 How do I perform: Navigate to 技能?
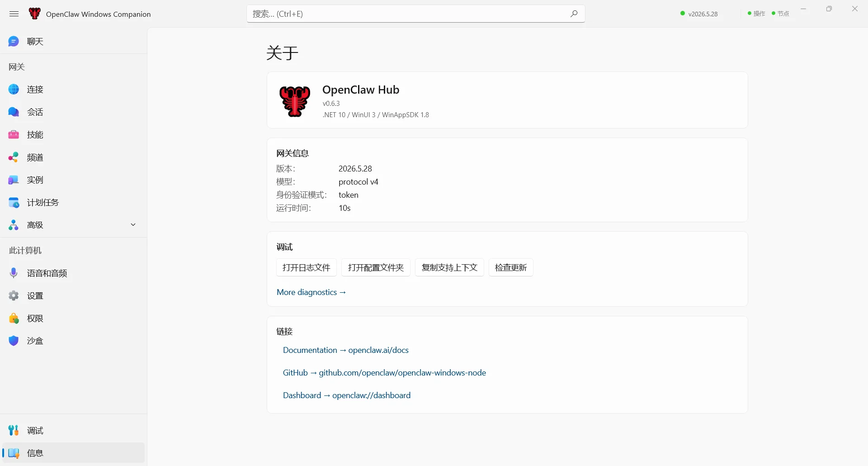pos(74,135)
